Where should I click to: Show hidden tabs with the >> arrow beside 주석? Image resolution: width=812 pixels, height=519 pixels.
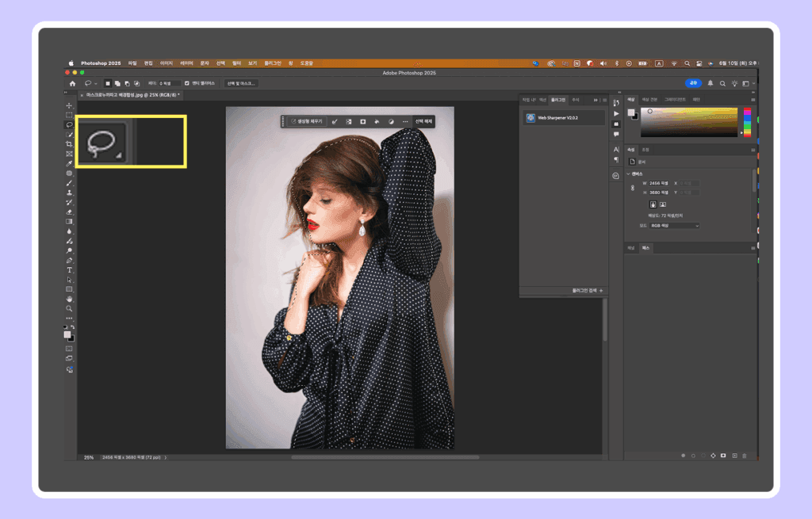tap(596, 100)
